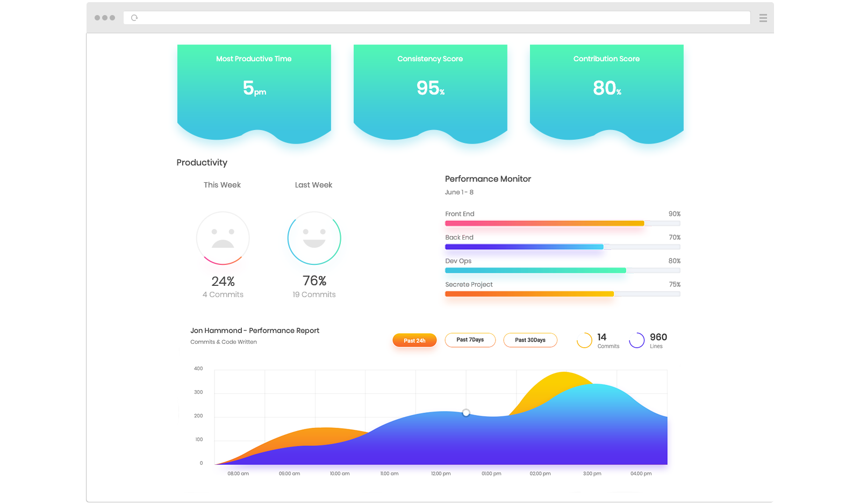Image resolution: width=860 pixels, height=504 pixels.
Task: Enable the Past 30Days filter
Action: click(530, 340)
